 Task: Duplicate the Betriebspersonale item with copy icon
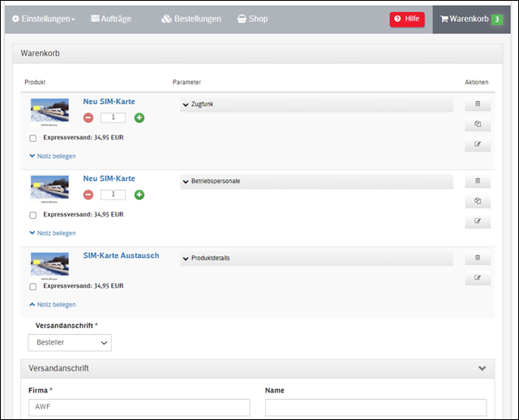(478, 201)
